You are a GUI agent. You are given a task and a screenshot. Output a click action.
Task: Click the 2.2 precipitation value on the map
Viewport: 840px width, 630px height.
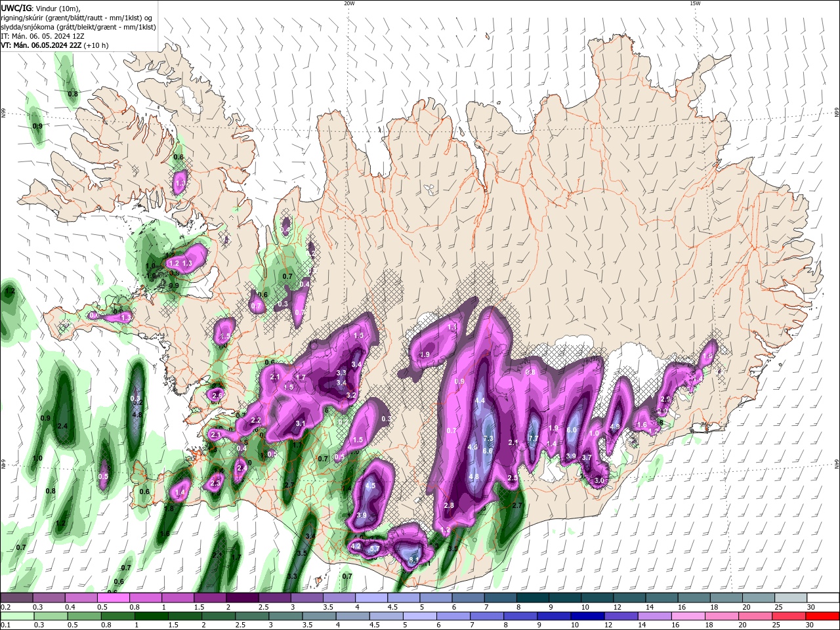click(256, 420)
